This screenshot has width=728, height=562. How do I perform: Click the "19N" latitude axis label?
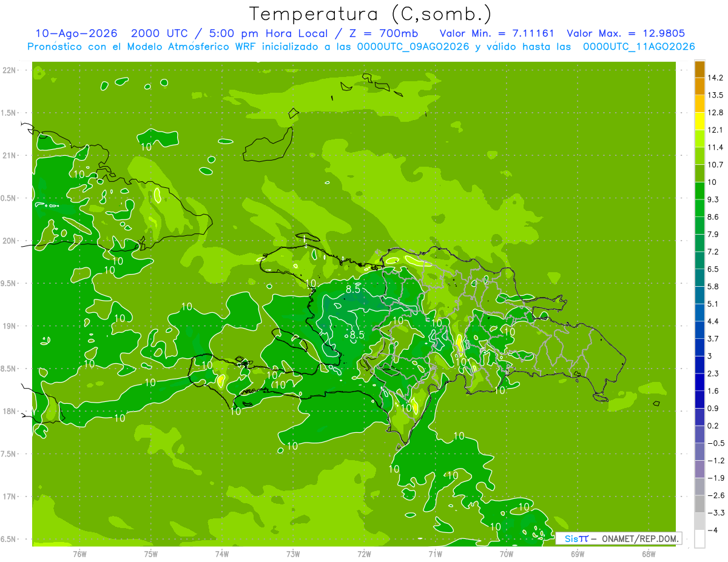click(10, 326)
